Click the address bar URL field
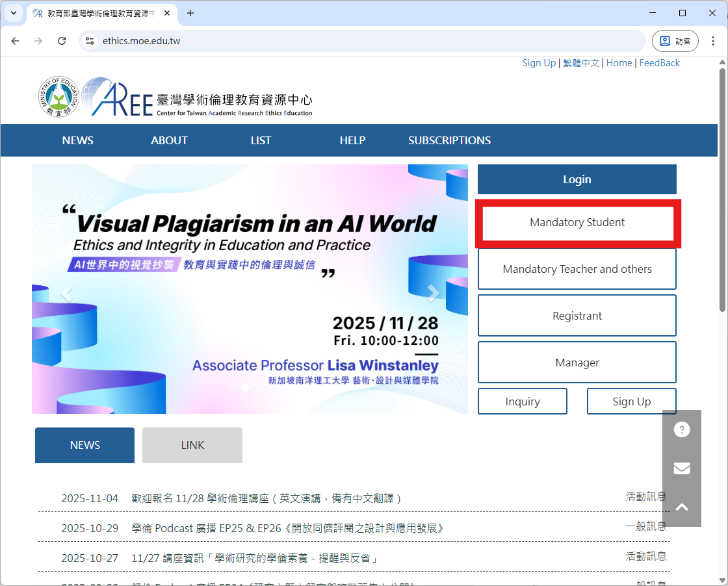728x586 pixels. (364, 41)
